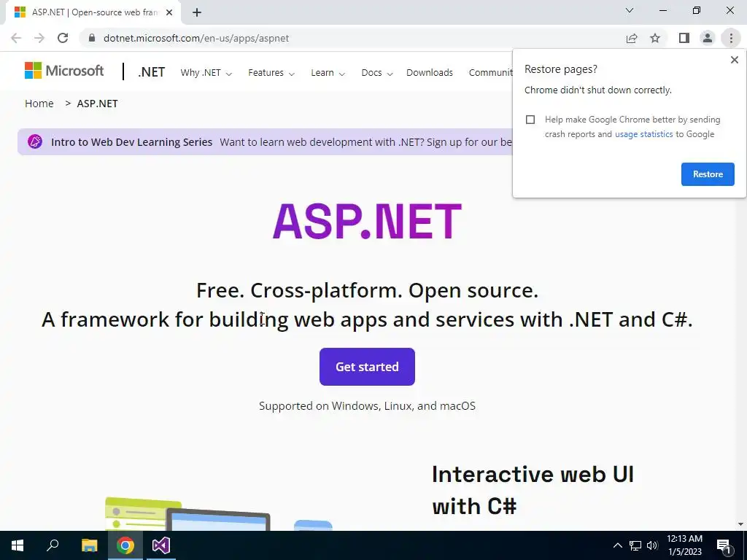The height and width of the screenshot is (560, 747).
Task: Open the Chrome profile avatar menu
Action: [x=708, y=38]
